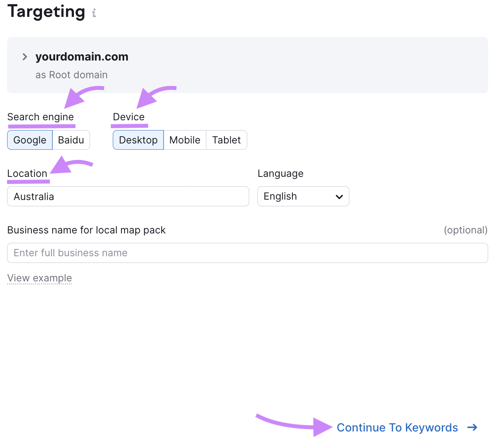This screenshot has height=448, width=496.
Task: Open the View example link
Action: (40, 278)
